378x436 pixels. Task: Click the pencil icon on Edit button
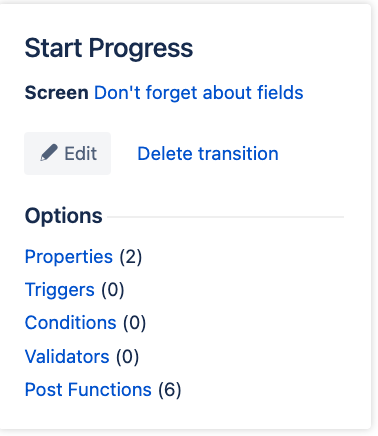[49, 153]
